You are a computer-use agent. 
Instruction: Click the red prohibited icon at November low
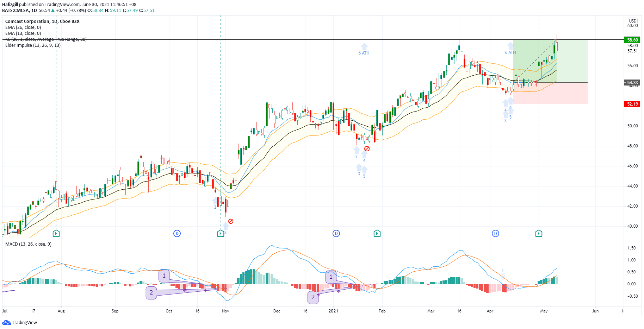[231, 221]
